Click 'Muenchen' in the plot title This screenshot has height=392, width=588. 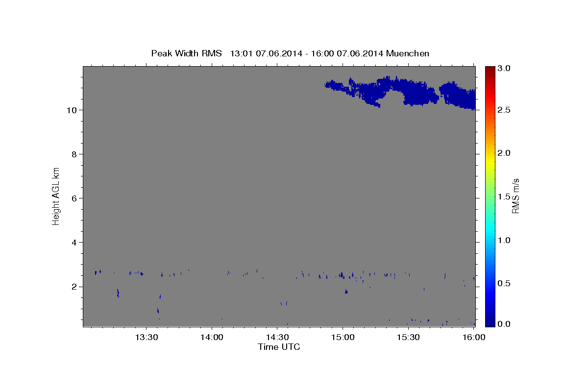pyautogui.click(x=408, y=53)
